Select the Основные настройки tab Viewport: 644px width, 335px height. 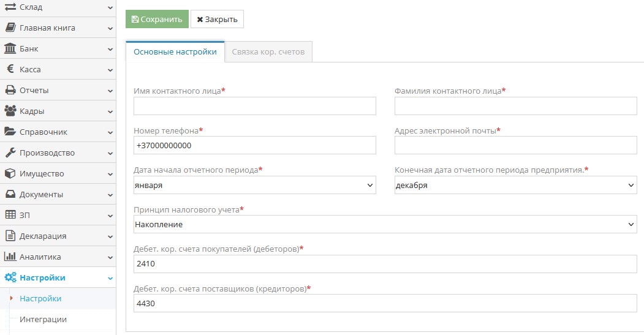(x=175, y=52)
